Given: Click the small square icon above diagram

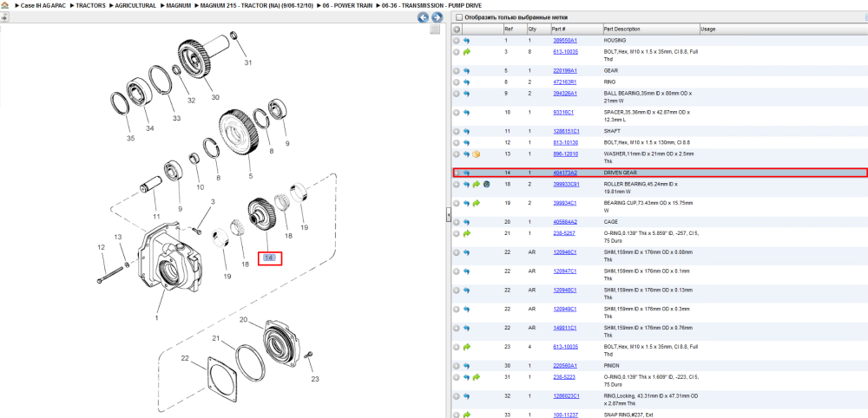Looking at the screenshot, I should 435,29.
